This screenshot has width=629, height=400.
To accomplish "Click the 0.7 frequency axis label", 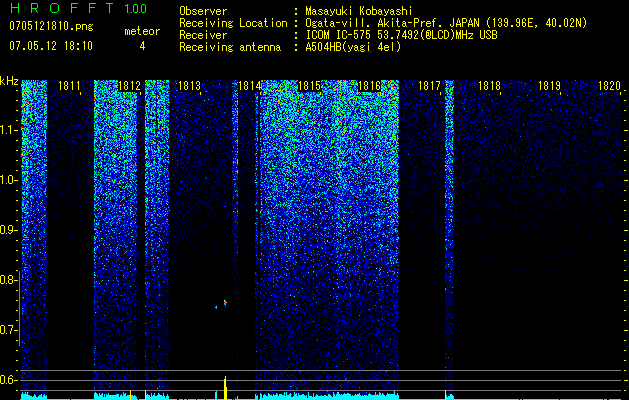I will [8, 330].
